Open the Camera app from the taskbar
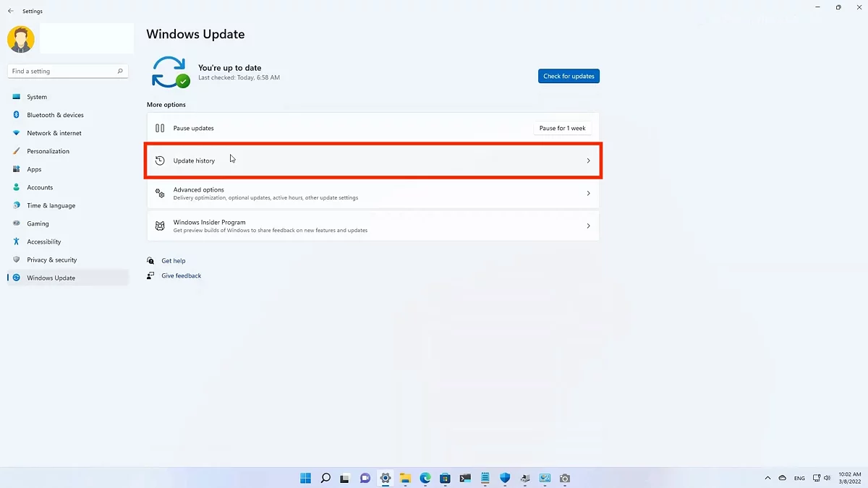Viewport: 868px width, 488px height. (565, 478)
